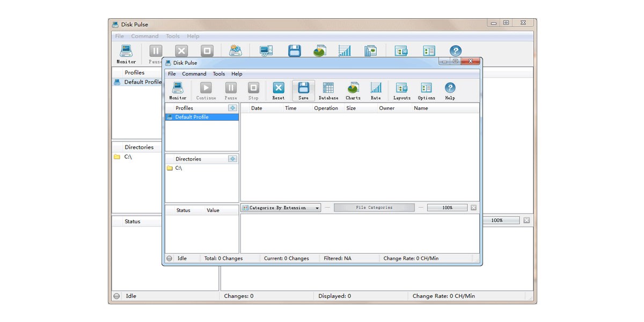Sort by the Operation column header
Viewport: 644px width, 322px height.
click(326, 108)
